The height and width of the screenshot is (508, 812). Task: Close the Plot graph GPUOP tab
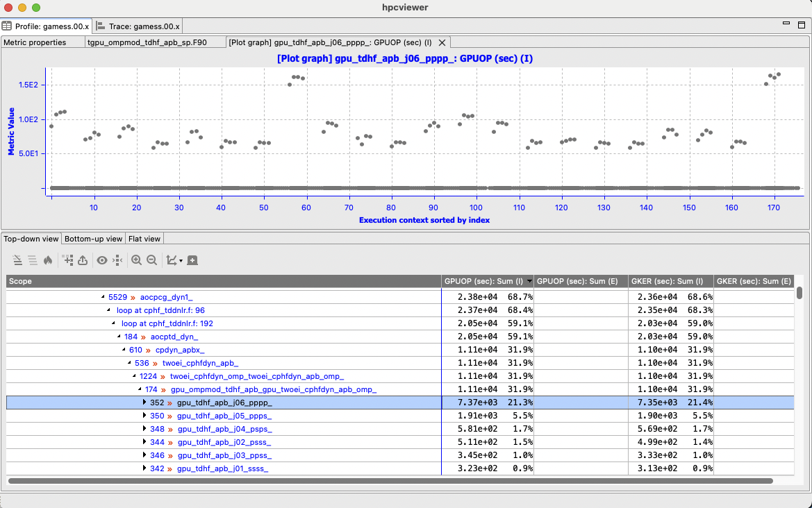click(x=442, y=42)
